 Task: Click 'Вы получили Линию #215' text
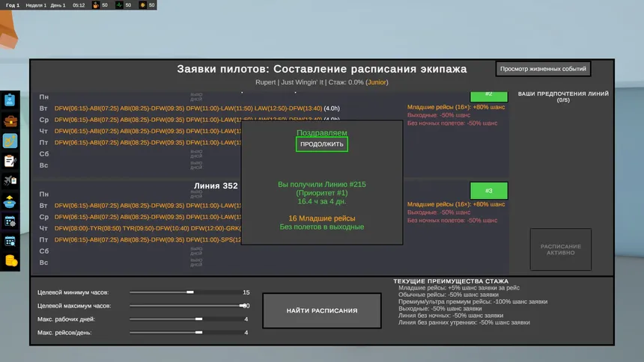click(x=321, y=184)
